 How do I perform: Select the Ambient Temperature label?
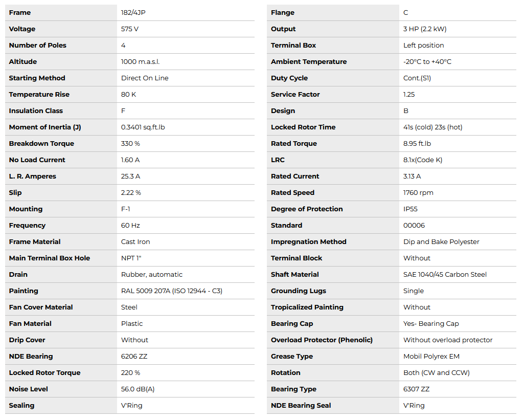pos(309,61)
